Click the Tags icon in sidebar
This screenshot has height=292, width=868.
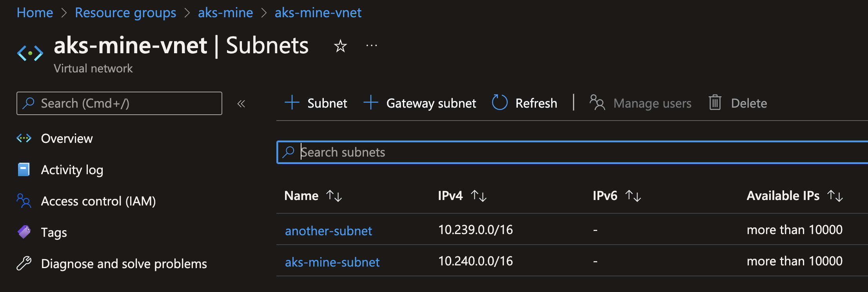[x=24, y=232]
